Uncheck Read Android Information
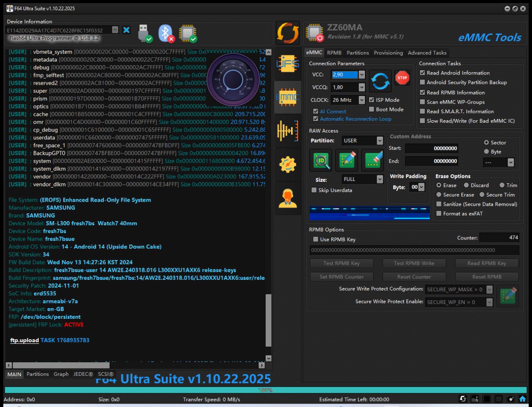The height and width of the screenshot is (407, 532). 422,73
